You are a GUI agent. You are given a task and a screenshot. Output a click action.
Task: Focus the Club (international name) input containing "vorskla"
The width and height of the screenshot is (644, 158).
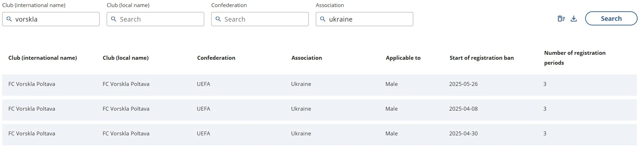[55, 19]
